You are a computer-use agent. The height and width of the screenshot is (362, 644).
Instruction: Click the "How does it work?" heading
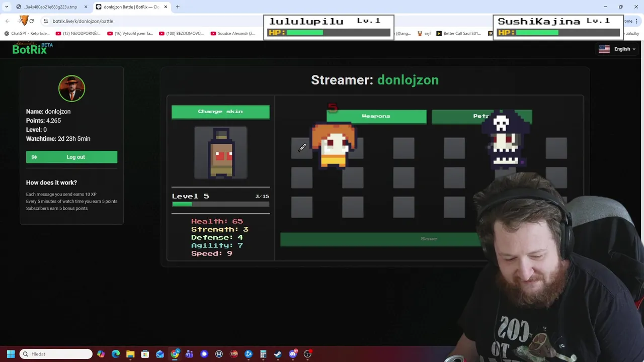pos(51,183)
